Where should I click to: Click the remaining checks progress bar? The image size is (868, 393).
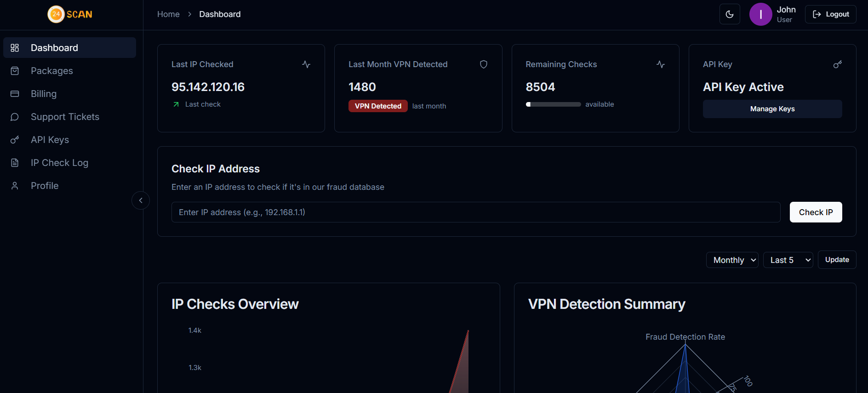coord(553,104)
